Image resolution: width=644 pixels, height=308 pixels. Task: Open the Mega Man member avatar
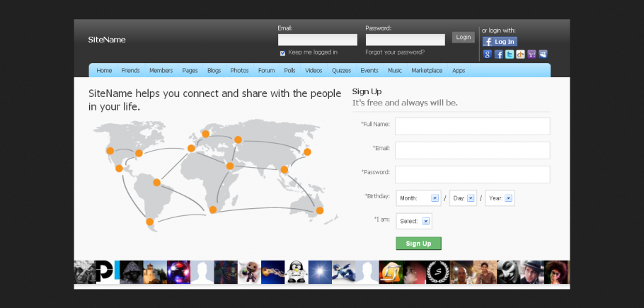[344, 273]
